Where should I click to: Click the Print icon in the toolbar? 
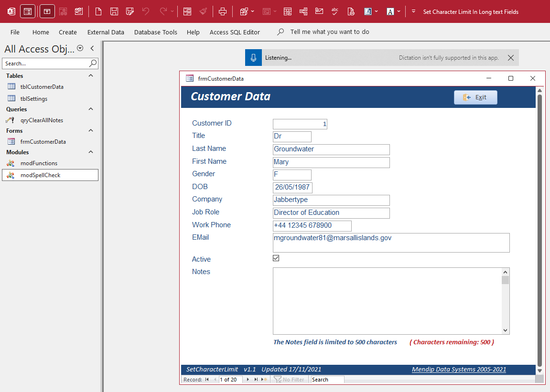tap(222, 11)
